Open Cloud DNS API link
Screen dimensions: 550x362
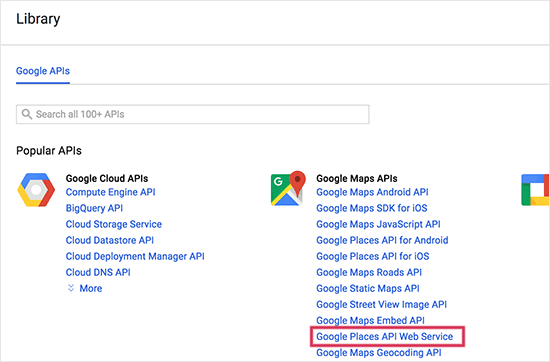coord(98,272)
